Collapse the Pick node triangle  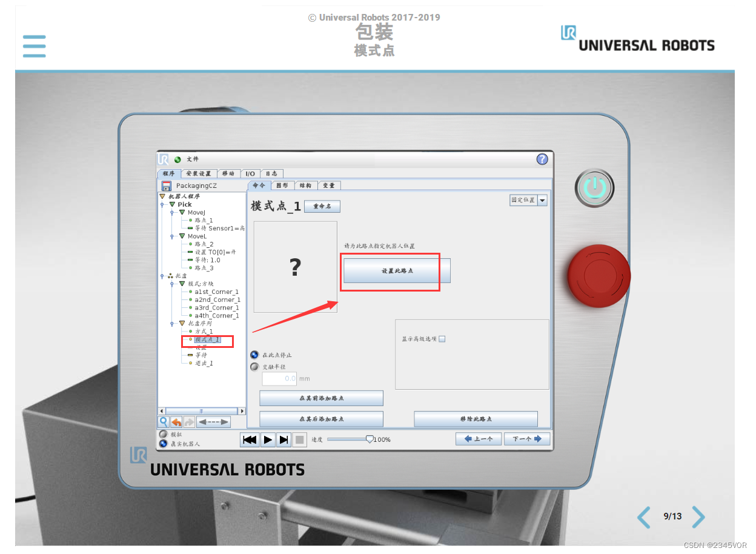point(172,204)
